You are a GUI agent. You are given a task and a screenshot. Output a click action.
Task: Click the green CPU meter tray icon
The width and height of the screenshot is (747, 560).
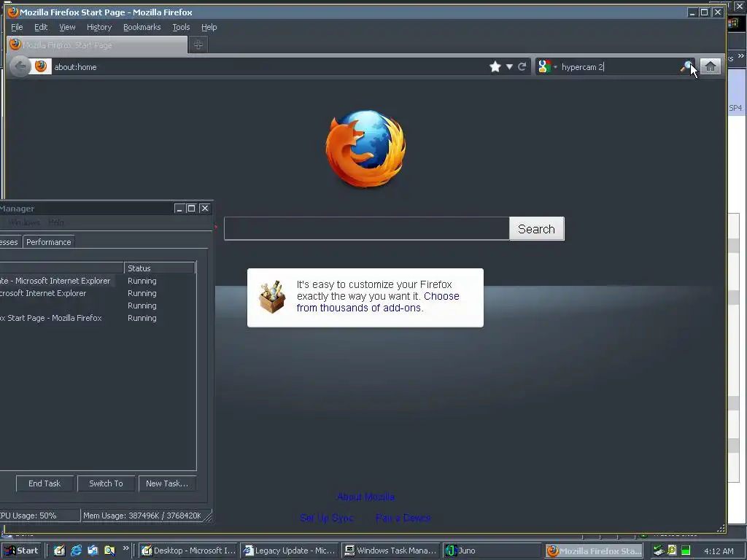click(x=686, y=551)
